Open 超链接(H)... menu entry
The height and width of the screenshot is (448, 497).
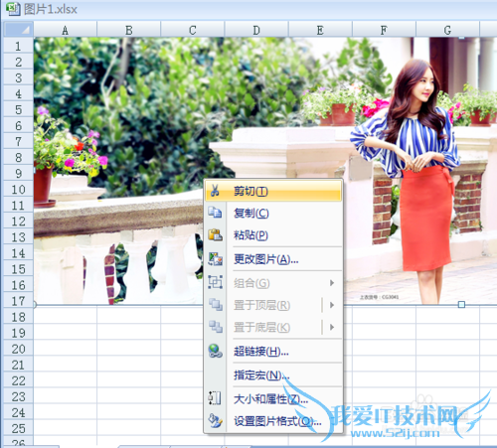tap(273, 352)
